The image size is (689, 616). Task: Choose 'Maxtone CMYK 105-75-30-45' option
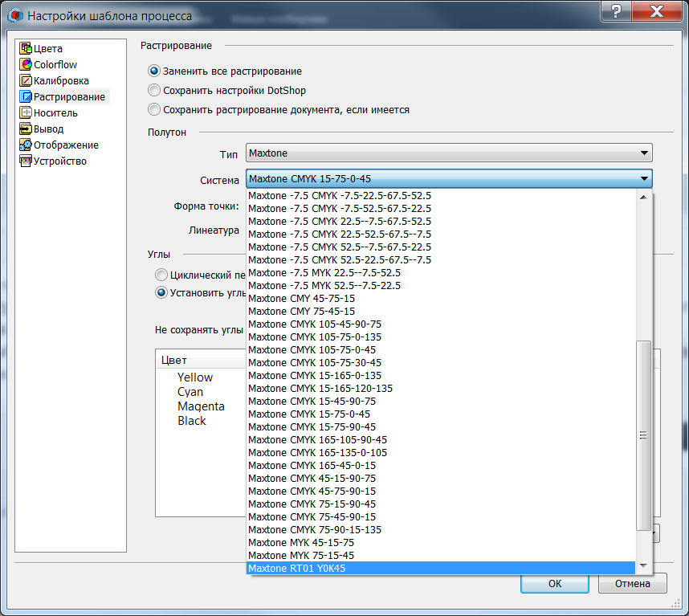click(441, 362)
